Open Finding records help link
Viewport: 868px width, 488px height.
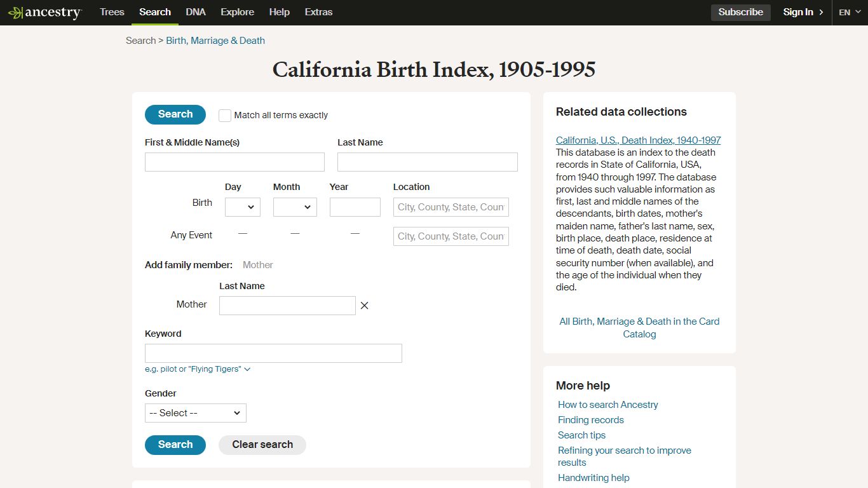tap(591, 420)
